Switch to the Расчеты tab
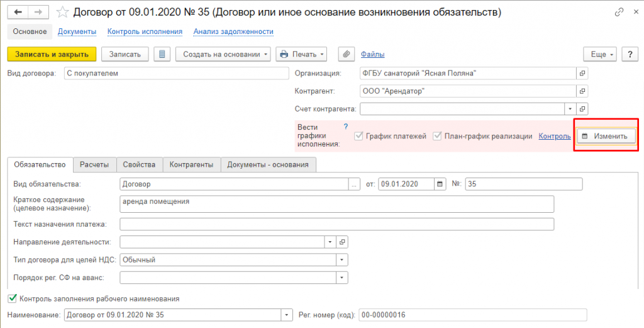644x328 pixels. click(x=94, y=164)
